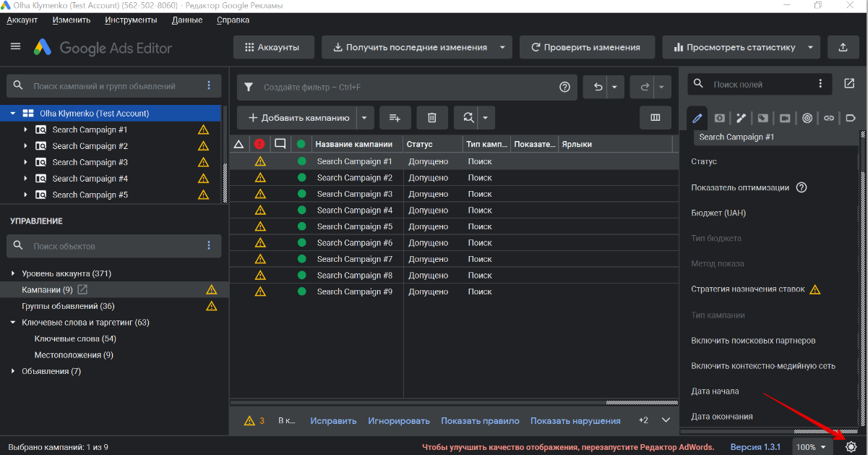Select the pencil edit tab icon

697,118
